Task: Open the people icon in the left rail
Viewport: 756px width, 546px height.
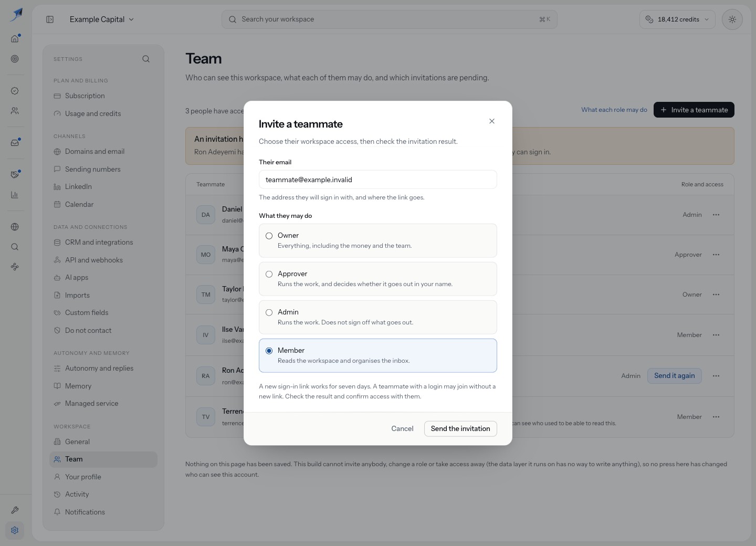Action: tap(15, 111)
